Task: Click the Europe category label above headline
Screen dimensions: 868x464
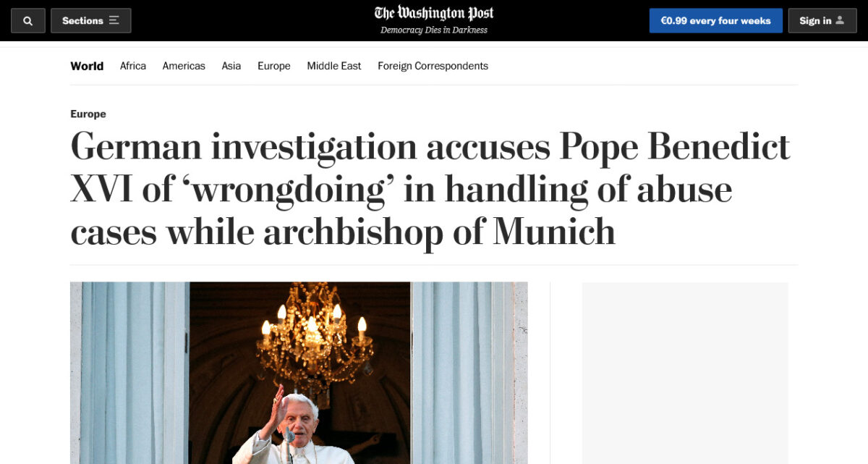Action: tap(88, 114)
